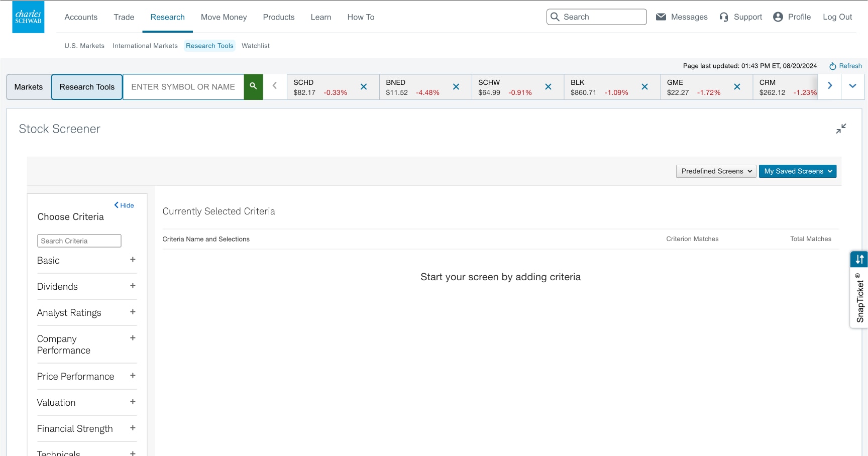The image size is (868, 456).
Task: Remove SCHD from the ticker strip
Action: point(364,87)
